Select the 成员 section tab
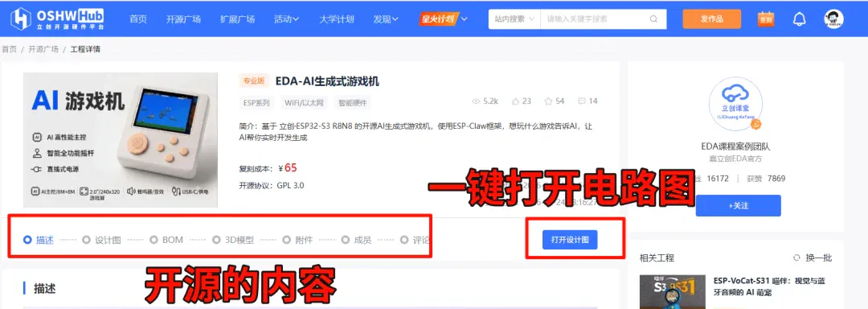Screen dimensions: 868x309 click(x=357, y=240)
